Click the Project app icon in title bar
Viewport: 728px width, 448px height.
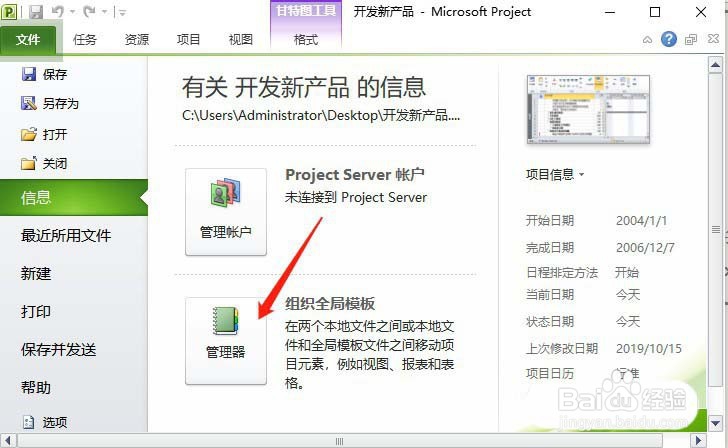pos(9,12)
